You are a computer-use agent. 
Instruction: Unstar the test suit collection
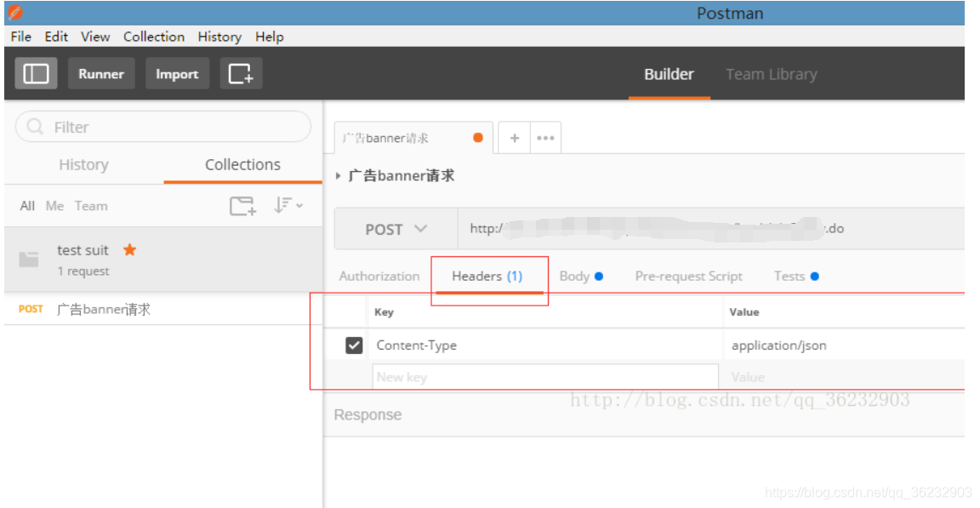pyautogui.click(x=130, y=250)
